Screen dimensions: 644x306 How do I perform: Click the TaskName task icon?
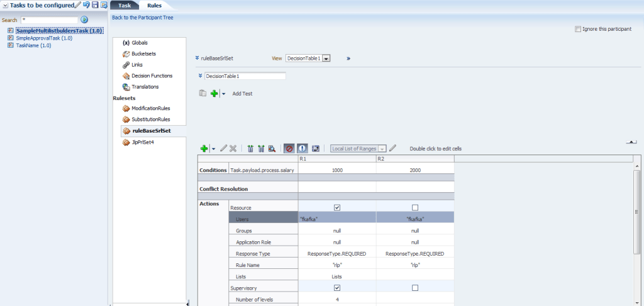[x=11, y=45]
